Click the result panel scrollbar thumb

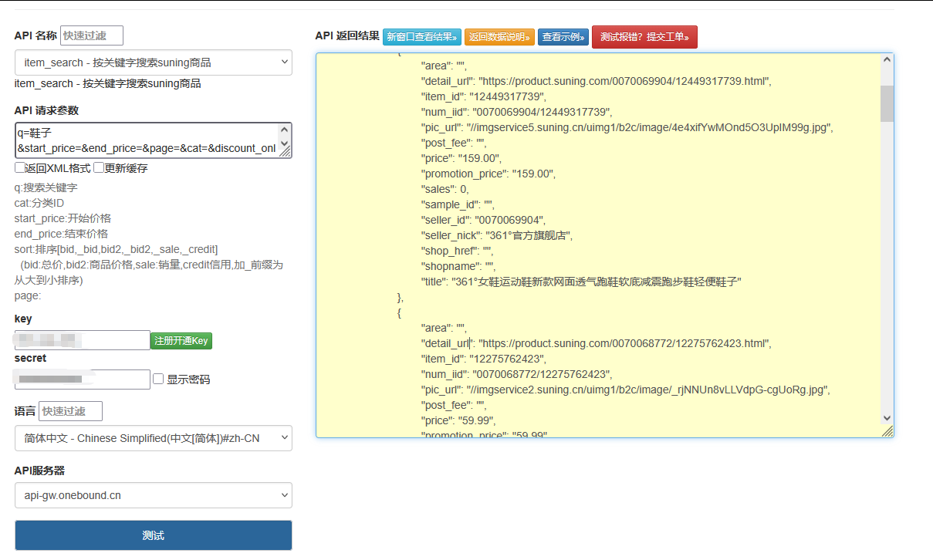coord(887,103)
